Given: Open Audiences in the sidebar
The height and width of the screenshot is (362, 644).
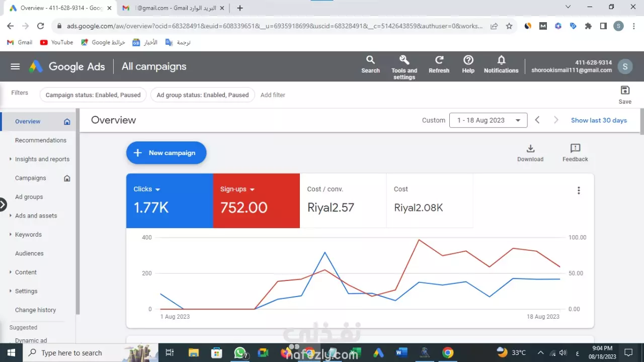Looking at the screenshot, I should click(29, 254).
